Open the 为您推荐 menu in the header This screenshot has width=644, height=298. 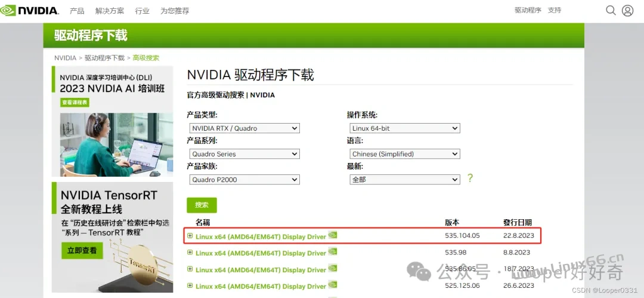(175, 11)
